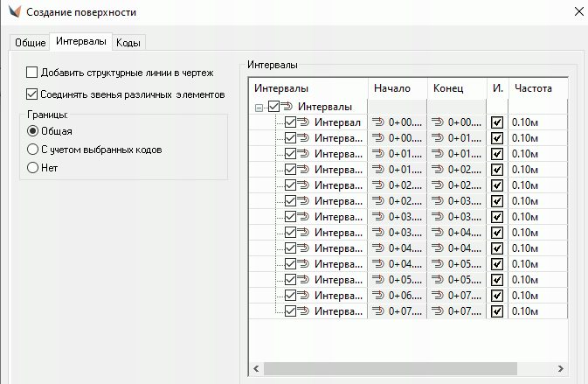Click the interval icon in the first Интервал row
Viewport: 588px width, 384px height.
coord(304,122)
